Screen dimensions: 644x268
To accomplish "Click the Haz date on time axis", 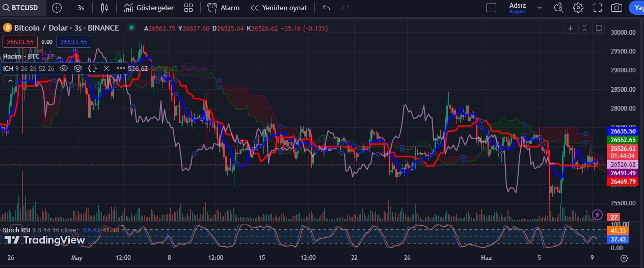I will click(x=487, y=258).
